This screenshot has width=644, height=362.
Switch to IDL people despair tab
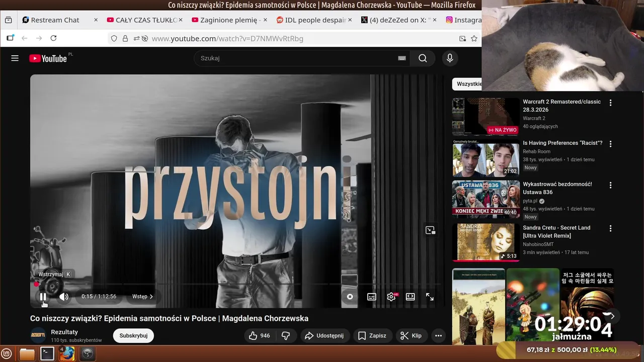click(314, 20)
